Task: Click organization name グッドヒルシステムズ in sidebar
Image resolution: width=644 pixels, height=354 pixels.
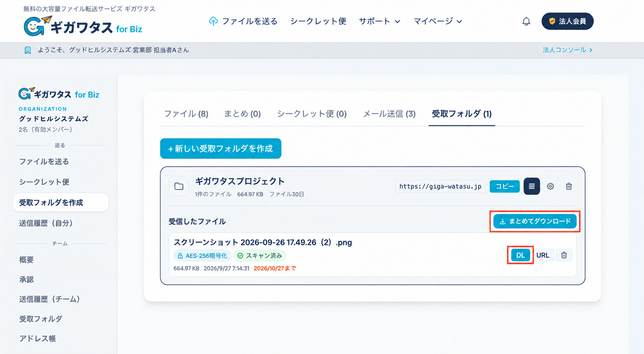Action: 54,119
